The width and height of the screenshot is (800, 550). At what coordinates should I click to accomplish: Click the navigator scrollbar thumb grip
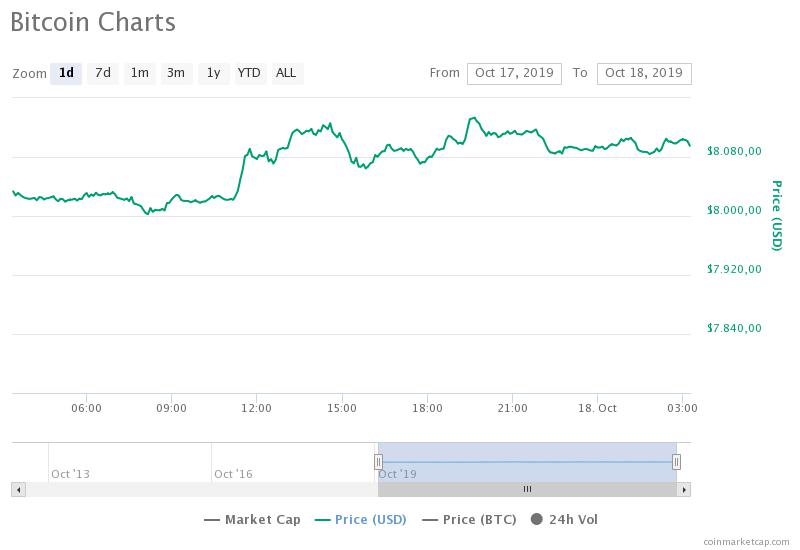(527, 489)
